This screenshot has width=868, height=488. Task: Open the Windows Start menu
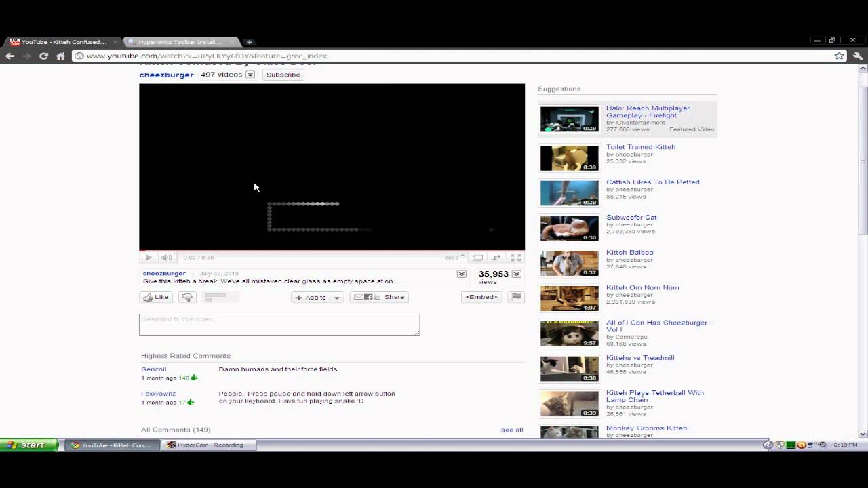[x=30, y=445]
